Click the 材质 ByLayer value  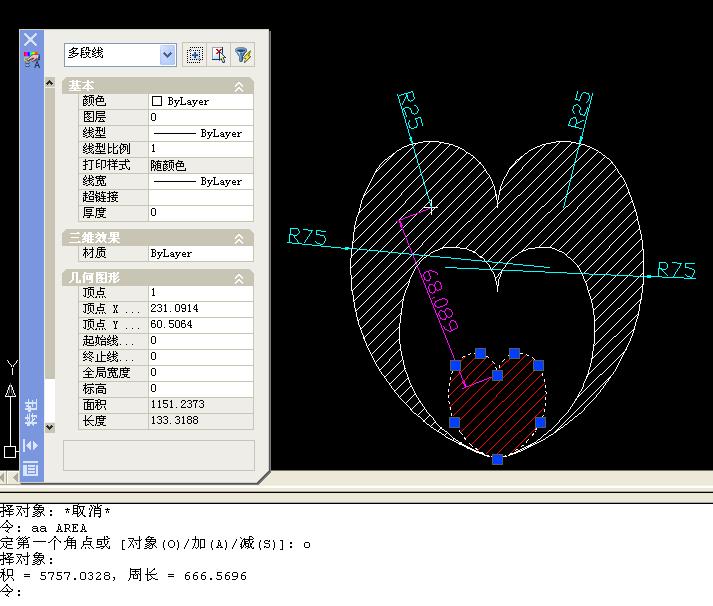point(201,253)
